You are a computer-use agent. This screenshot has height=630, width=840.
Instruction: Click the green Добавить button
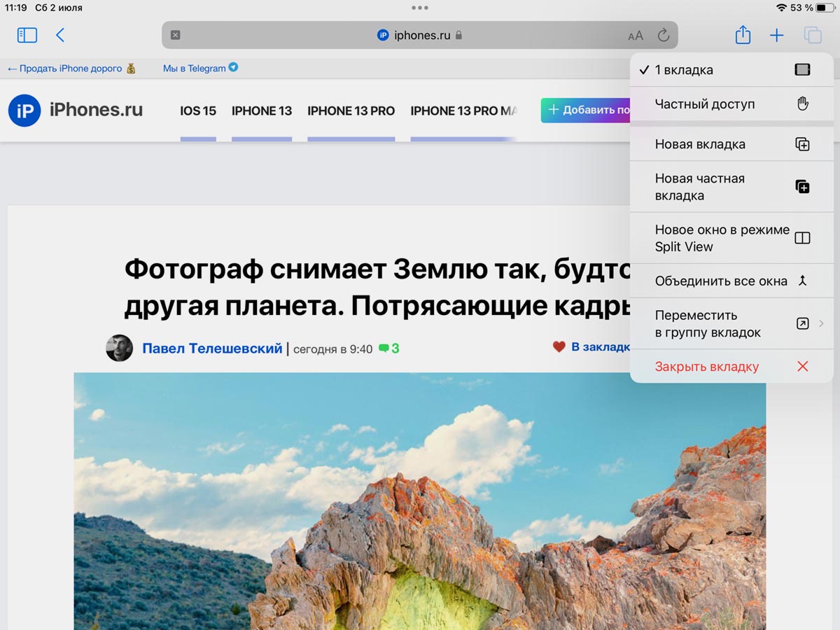586,110
